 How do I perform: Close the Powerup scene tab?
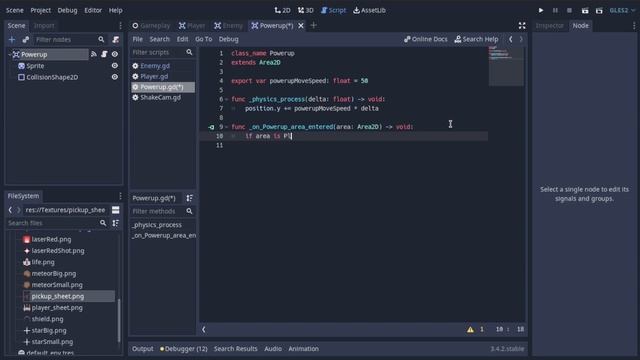[x=301, y=26]
